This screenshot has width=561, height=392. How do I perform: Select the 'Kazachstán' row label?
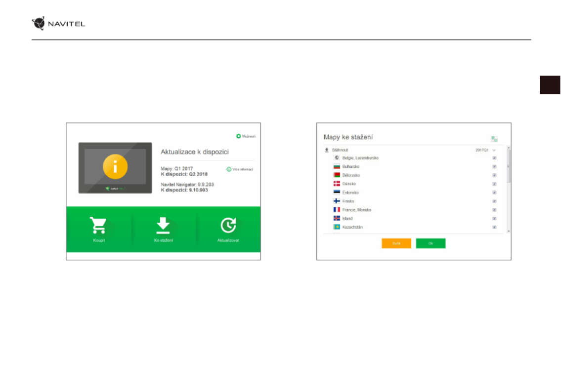coord(352,227)
